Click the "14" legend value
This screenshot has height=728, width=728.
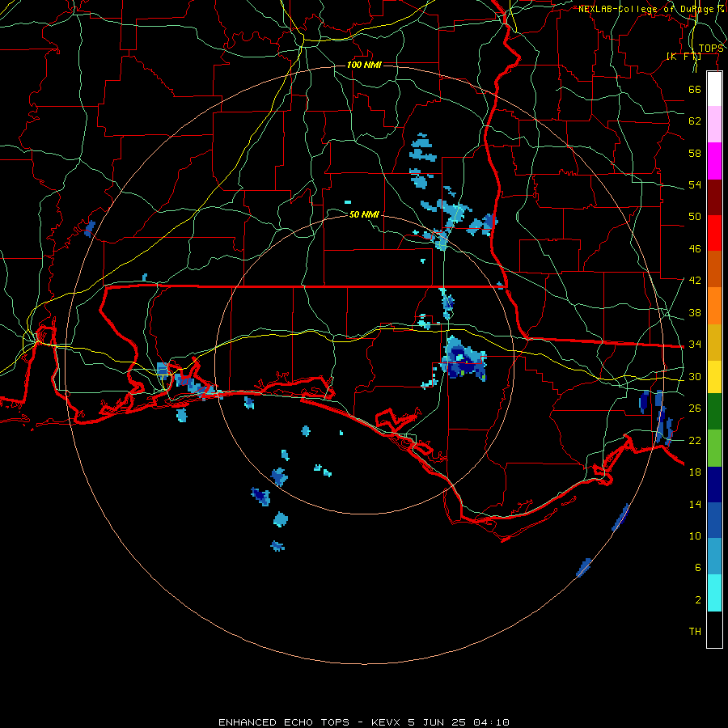[695, 504]
